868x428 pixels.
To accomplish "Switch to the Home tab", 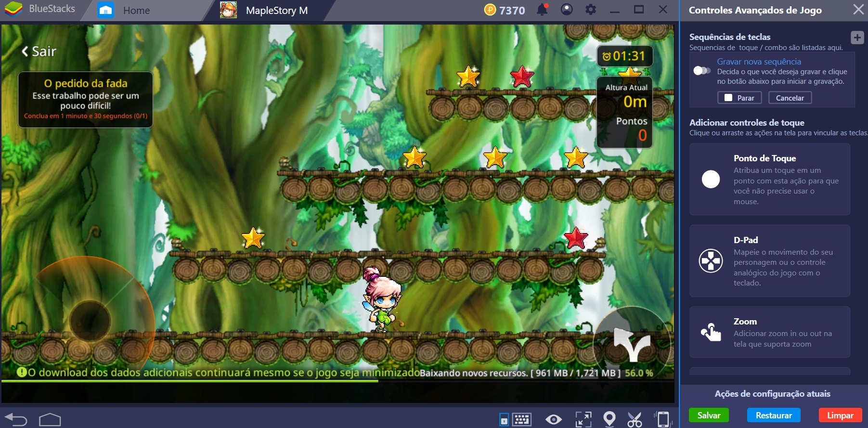I will click(136, 11).
